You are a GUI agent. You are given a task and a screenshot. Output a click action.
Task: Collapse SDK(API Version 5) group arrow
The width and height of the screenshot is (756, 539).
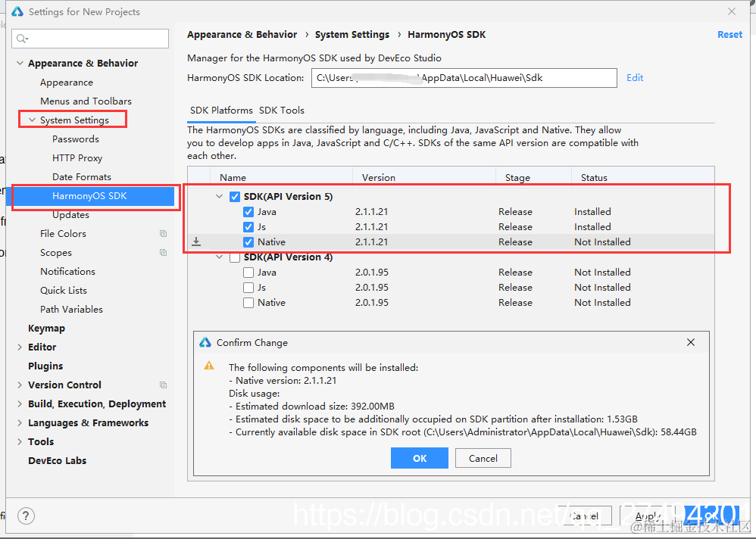(x=220, y=197)
